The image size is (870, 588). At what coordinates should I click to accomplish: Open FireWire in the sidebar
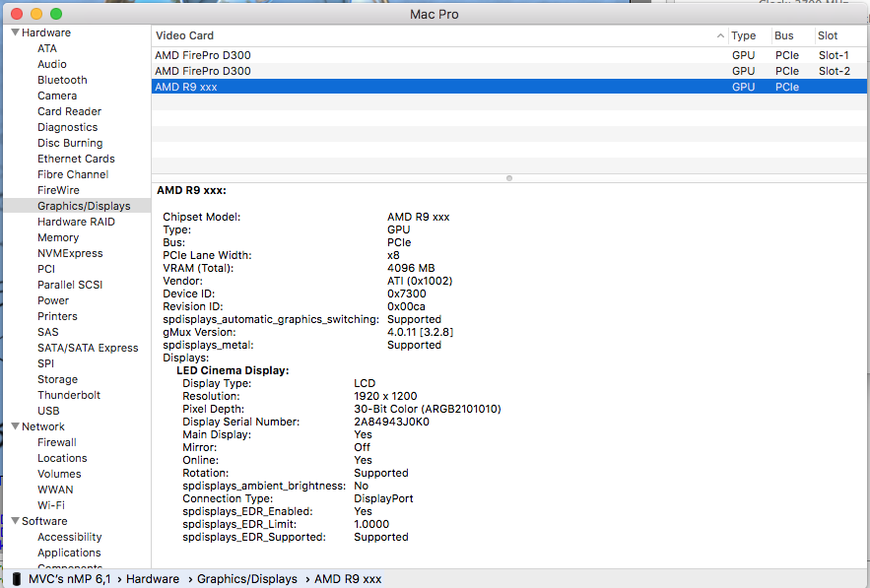click(58, 190)
